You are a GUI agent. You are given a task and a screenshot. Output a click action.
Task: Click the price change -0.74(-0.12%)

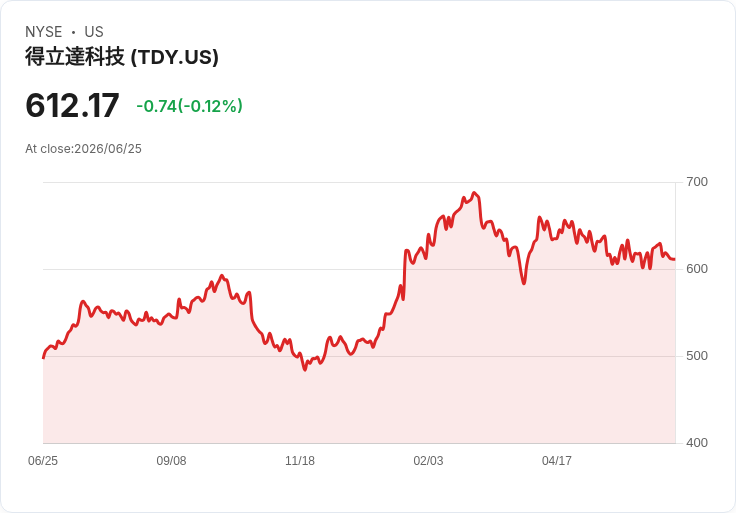click(x=189, y=106)
